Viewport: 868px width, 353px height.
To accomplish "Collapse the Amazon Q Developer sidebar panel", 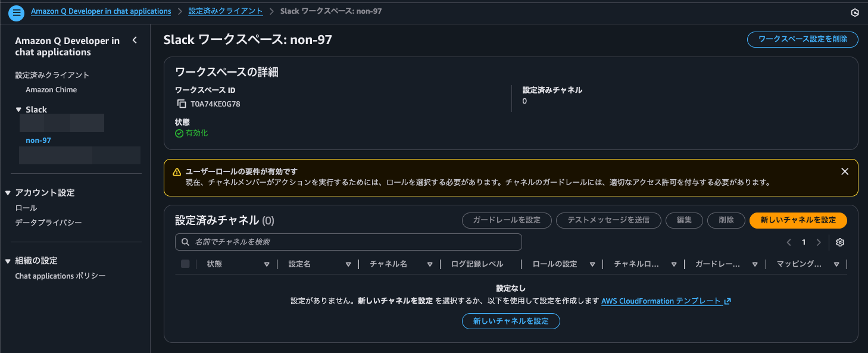I will click(x=135, y=39).
